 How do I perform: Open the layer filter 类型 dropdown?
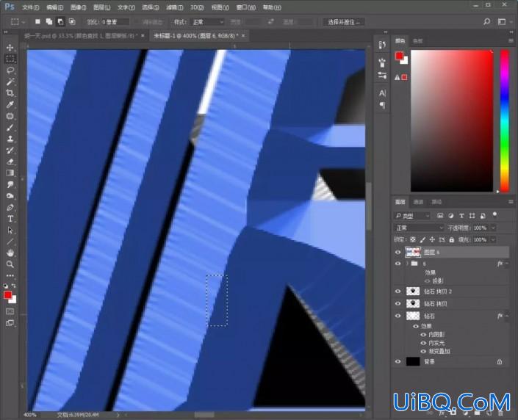tap(412, 216)
